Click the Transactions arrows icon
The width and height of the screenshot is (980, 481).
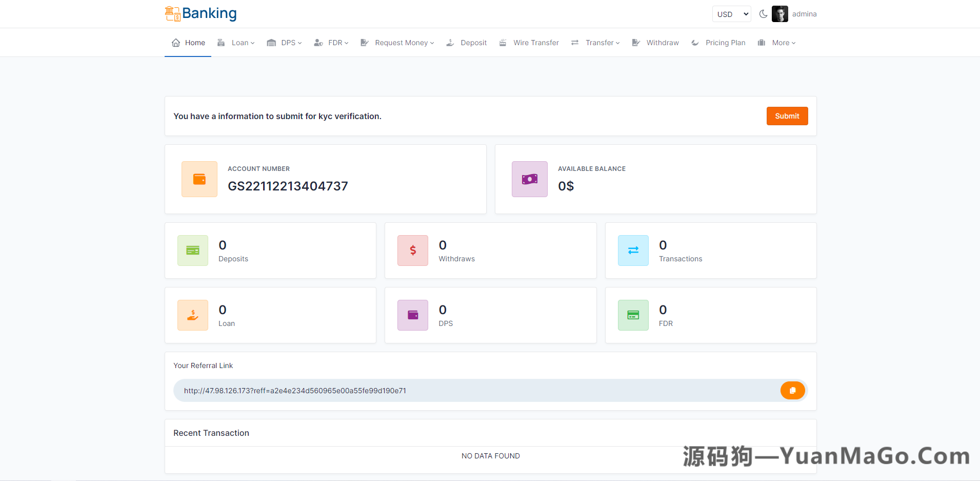(x=633, y=250)
